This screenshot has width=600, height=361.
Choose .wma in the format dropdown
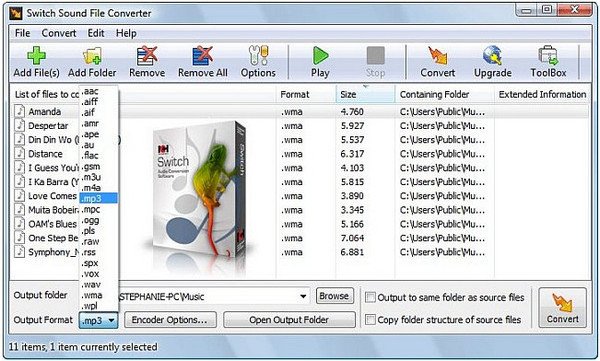99,295
